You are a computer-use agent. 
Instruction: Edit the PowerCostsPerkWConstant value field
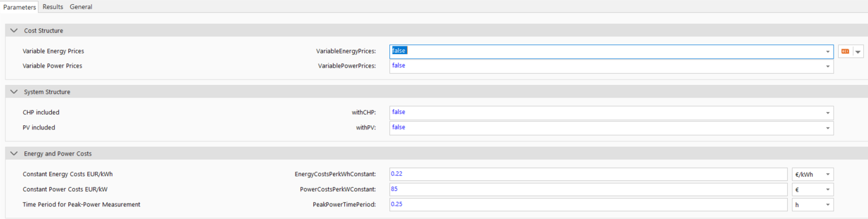pyautogui.click(x=589, y=189)
